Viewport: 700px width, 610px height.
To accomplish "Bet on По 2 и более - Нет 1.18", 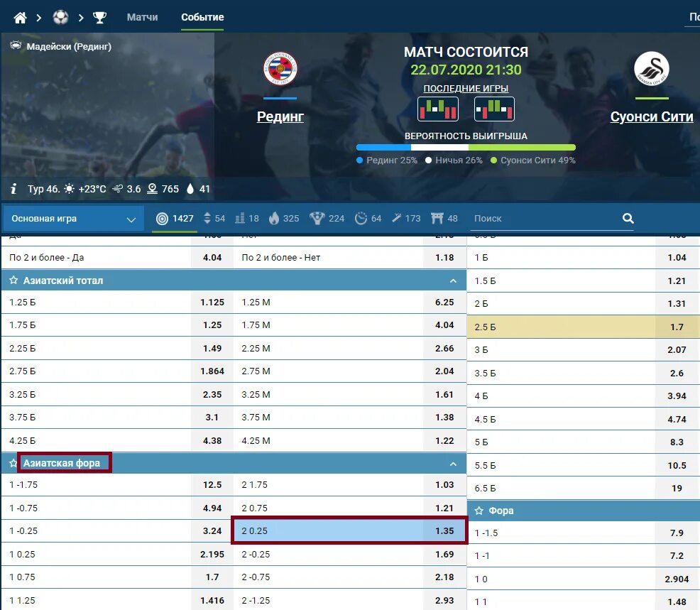I will click(350, 257).
